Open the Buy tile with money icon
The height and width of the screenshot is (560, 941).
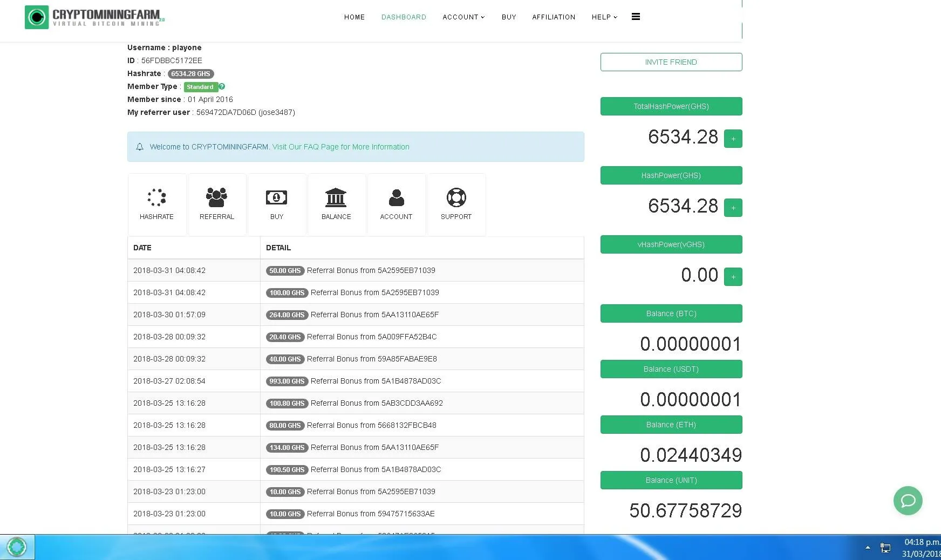277,204
